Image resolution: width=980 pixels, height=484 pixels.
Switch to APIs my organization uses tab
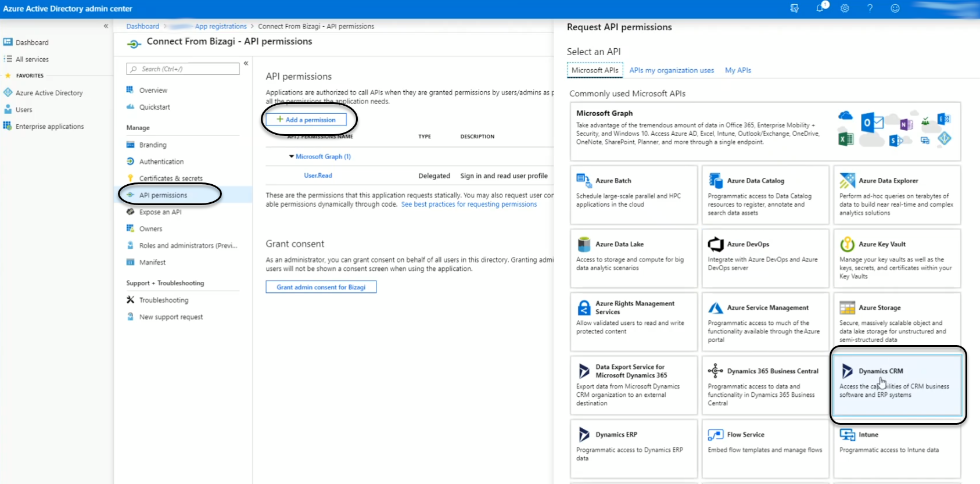pyautogui.click(x=672, y=71)
